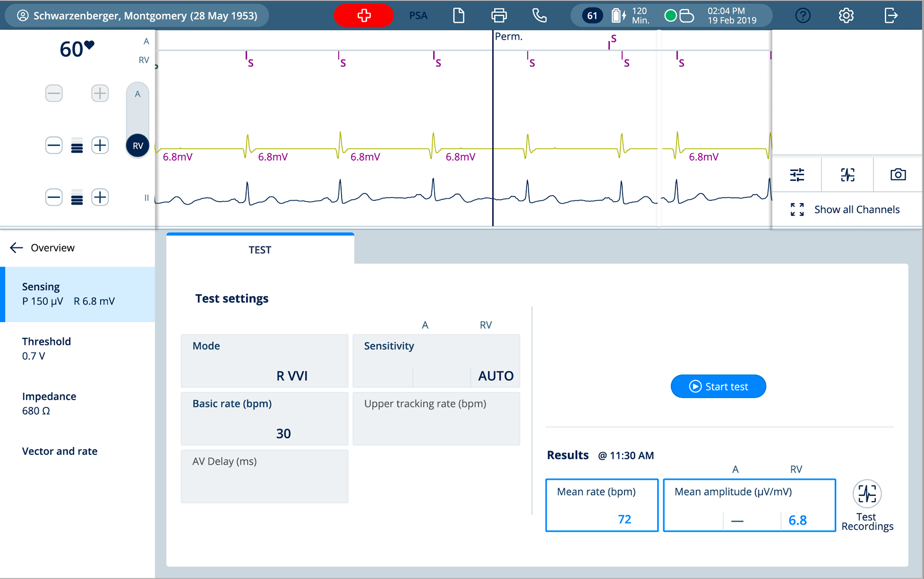
Task: Select RV on the channel selector
Action: (138, 145)
